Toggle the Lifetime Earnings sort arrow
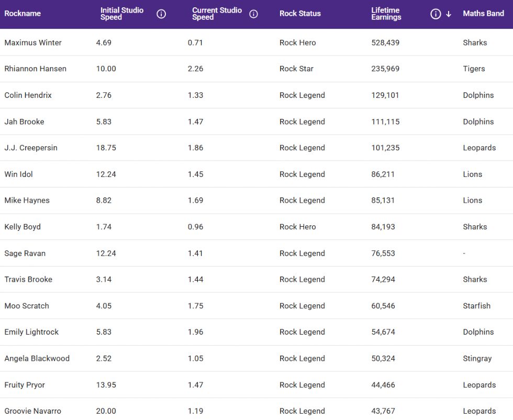 click(449, 14)
